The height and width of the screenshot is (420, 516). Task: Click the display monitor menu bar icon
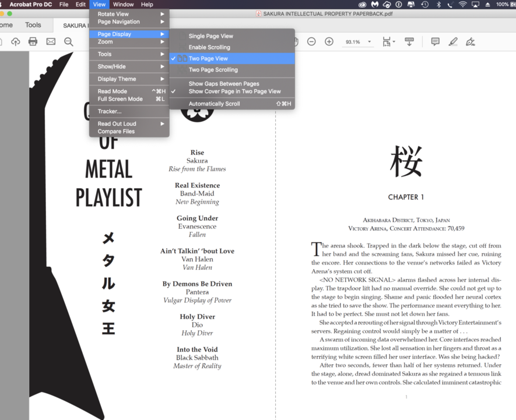(412, 4)
